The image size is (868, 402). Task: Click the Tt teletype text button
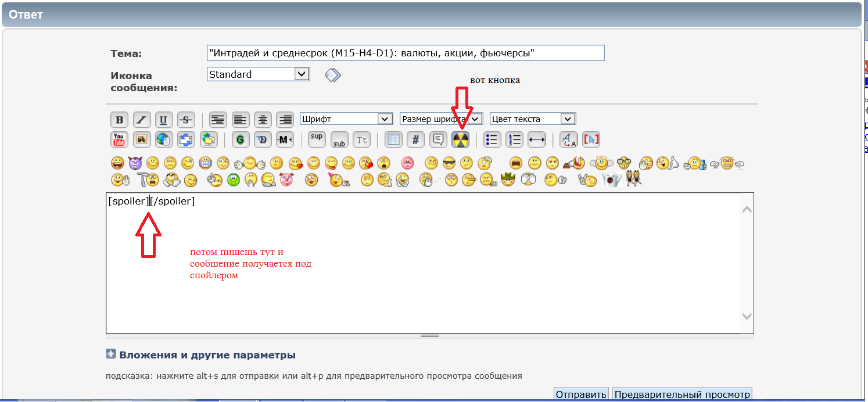[x=361, y=139]
